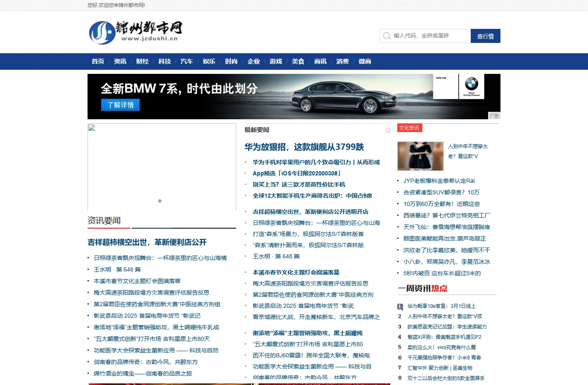
Task: Open JYP老板爆料金泰希认定Rai link
Action: coord(439,181)
